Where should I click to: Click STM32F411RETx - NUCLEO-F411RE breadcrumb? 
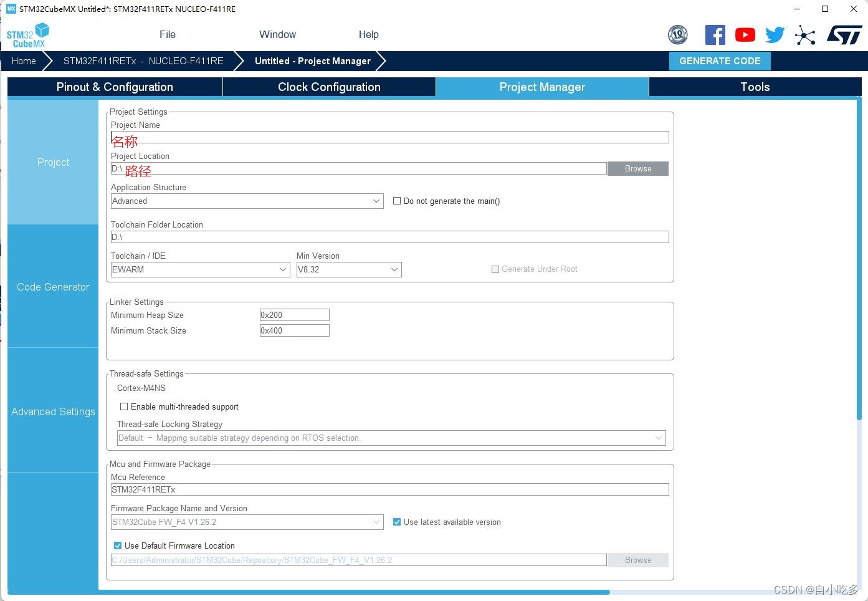click(143, 61)
